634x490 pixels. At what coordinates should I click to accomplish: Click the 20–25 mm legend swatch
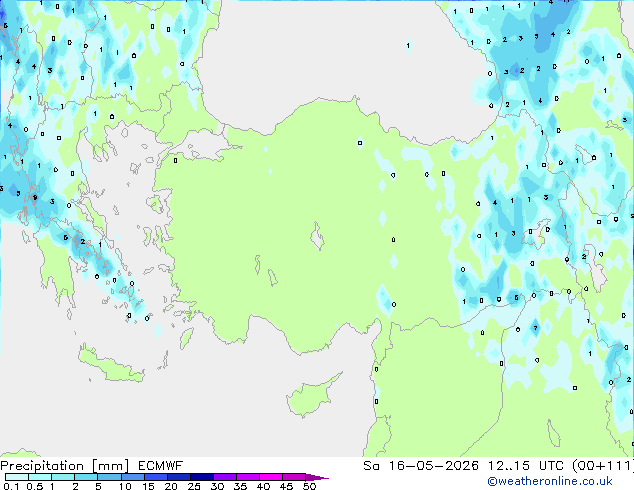pyautogui.click(x=179, y=477)
